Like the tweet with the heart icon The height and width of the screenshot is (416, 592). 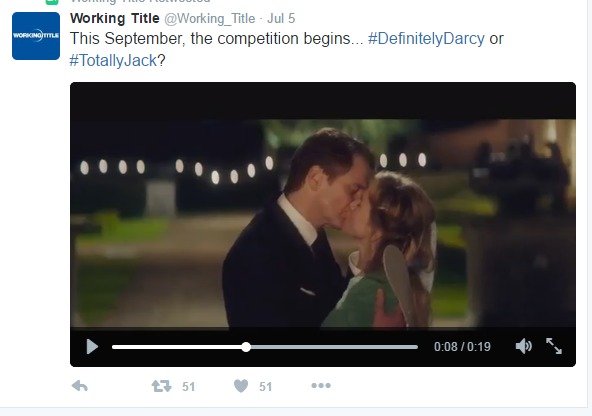pyautogui.click(x=241, y=386)
